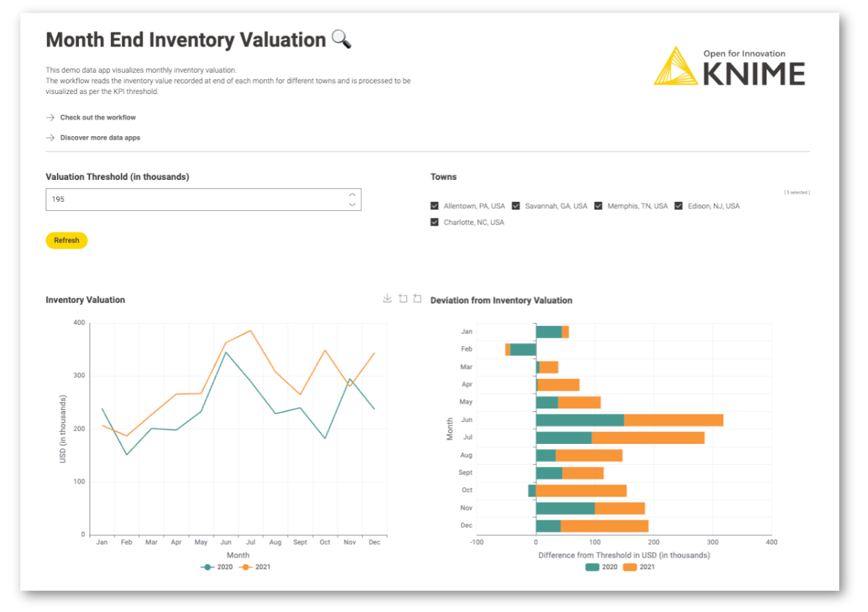The image size is (868, 612).
Task: Open the 'Discover more data apps' link
Action: pos(100,137)
